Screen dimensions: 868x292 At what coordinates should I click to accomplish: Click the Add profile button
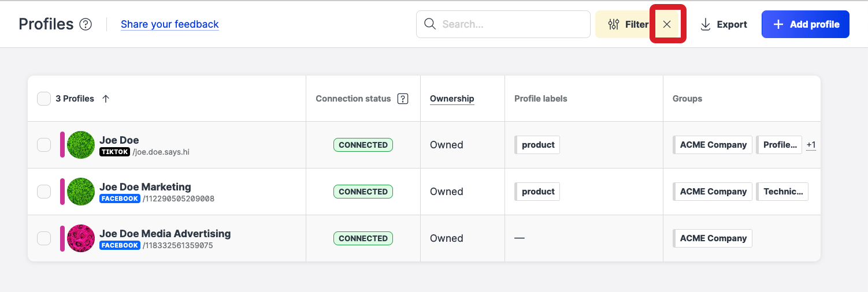click(805, 24)
